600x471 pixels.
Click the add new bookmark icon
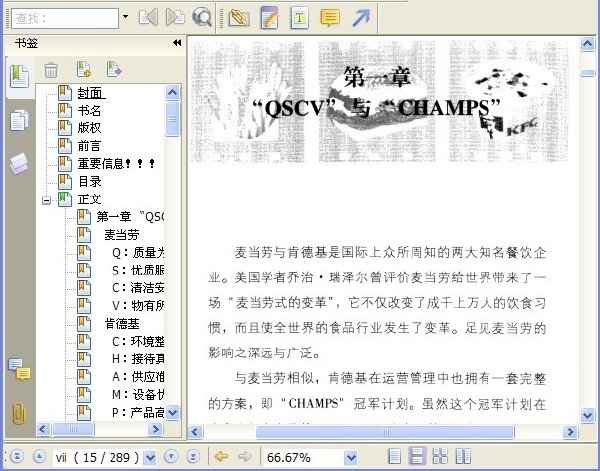[x=84, y=69]
